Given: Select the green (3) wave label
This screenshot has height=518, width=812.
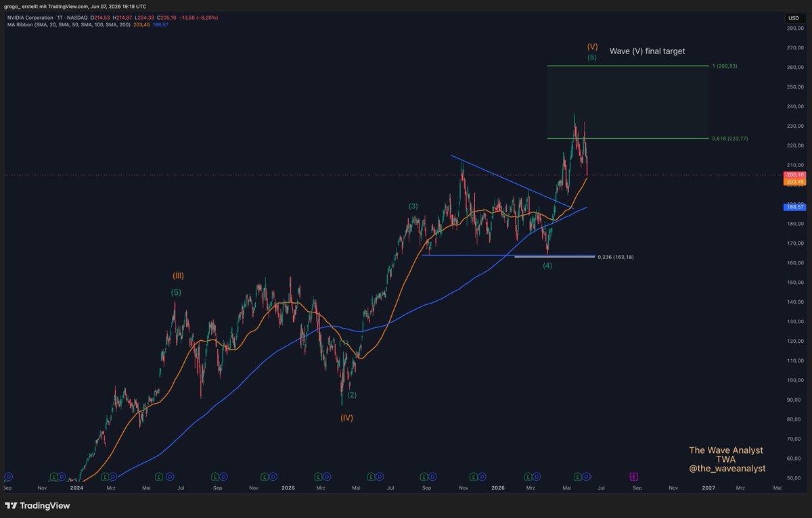Looking at the screenshot, I should click(413, 206).
